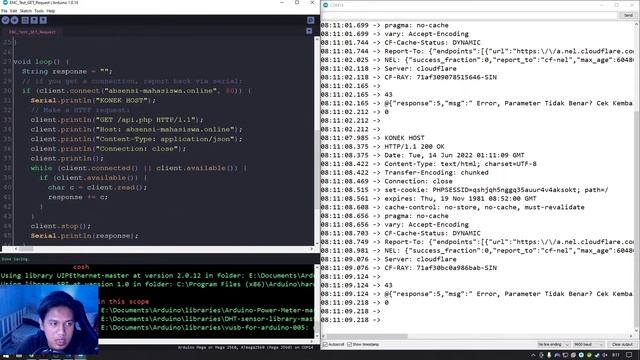Open the Tools menu
The image size is (640, 360).
(39, 11)
